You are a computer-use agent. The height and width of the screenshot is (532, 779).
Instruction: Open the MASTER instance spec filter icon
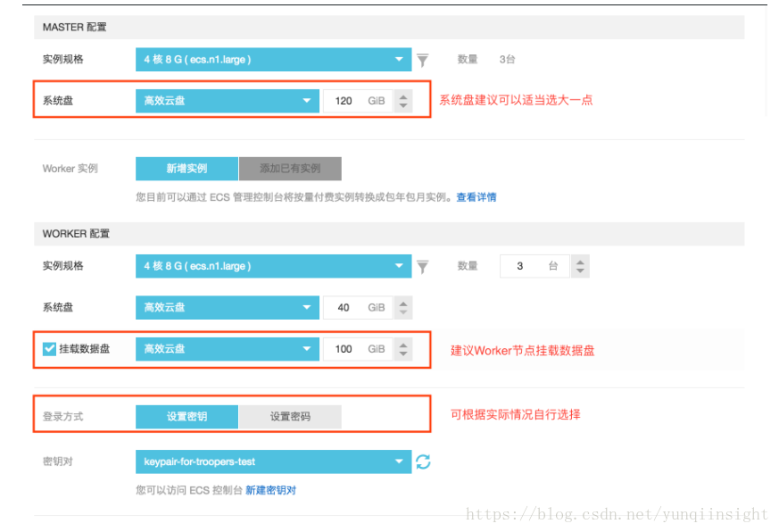[422, 60]
